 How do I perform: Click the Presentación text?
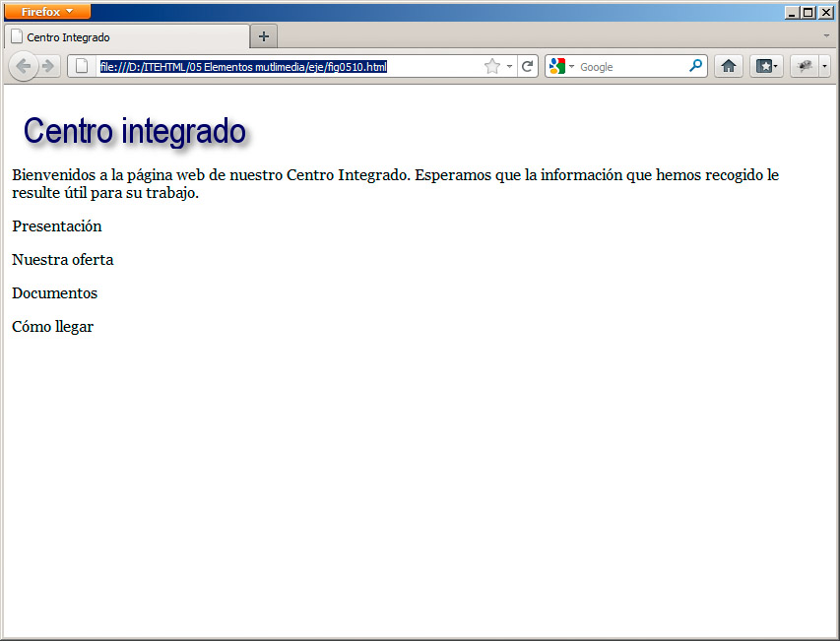tap(57, 226)
